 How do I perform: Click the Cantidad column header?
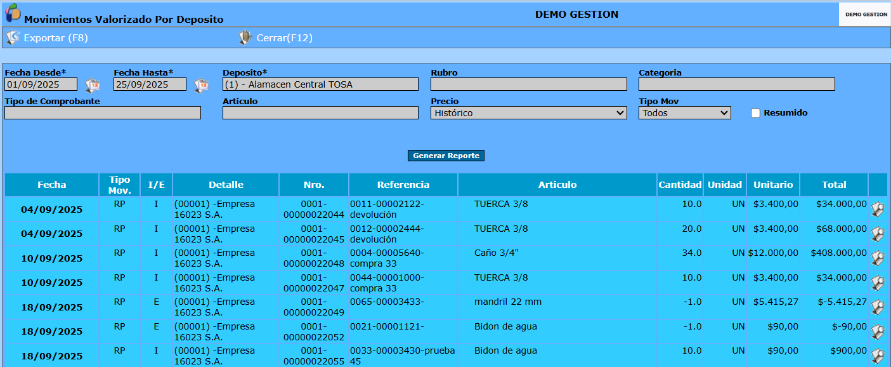coord(680,185)
